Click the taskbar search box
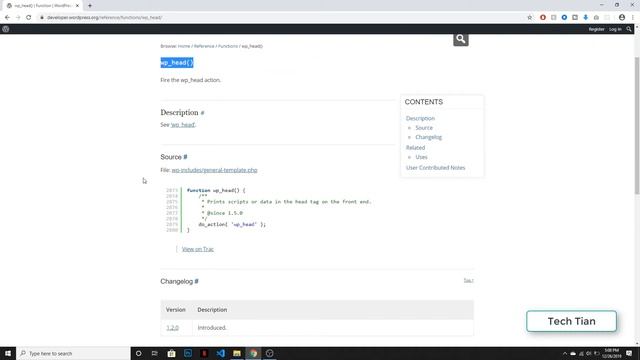The image size is (640, 360). pos(73,353)
